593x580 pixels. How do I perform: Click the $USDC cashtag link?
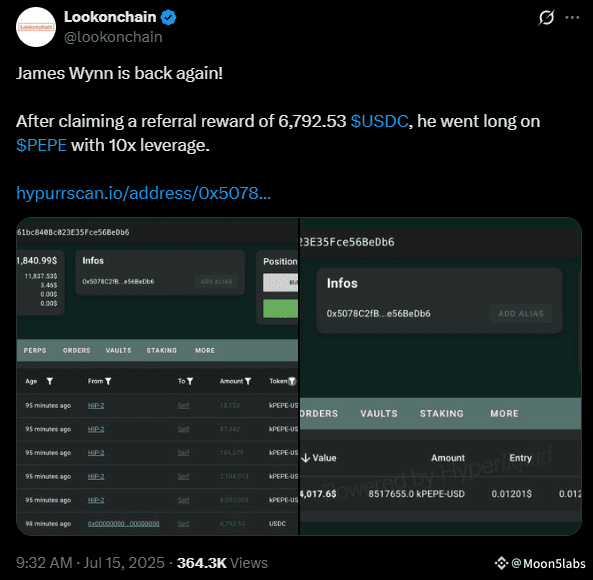[x=379, y=121]
